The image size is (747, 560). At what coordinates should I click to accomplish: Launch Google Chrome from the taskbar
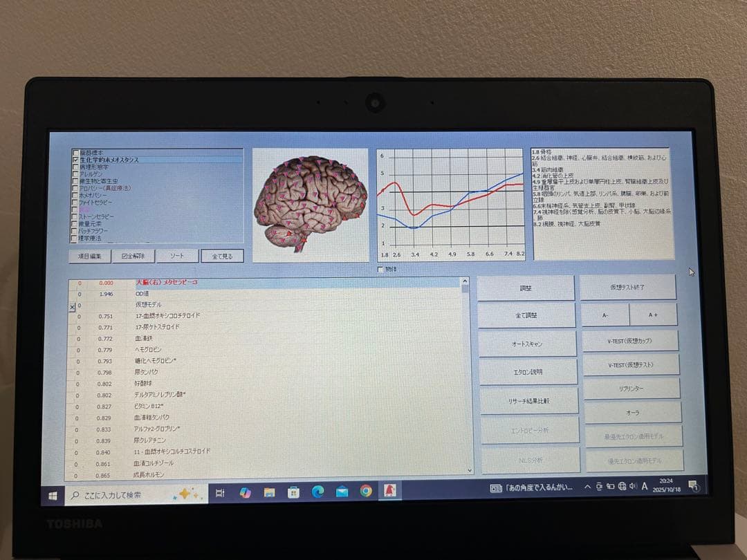(x=366, y=491)
